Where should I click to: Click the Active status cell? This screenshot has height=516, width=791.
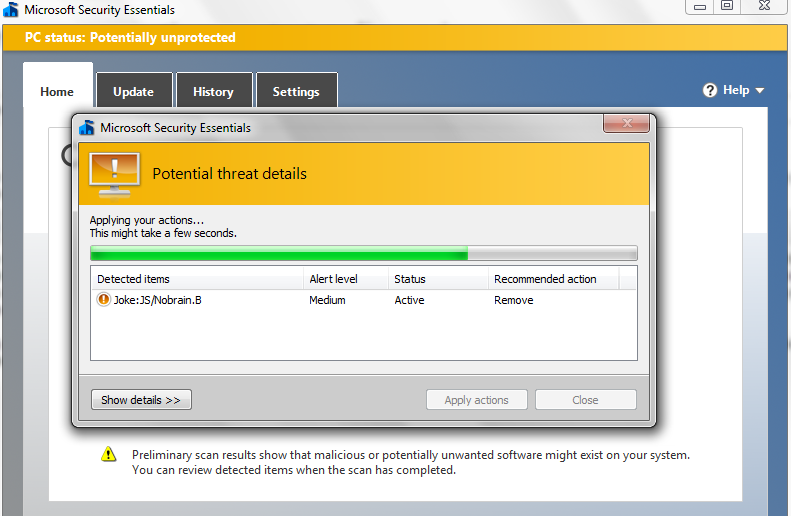pos(409,300)
